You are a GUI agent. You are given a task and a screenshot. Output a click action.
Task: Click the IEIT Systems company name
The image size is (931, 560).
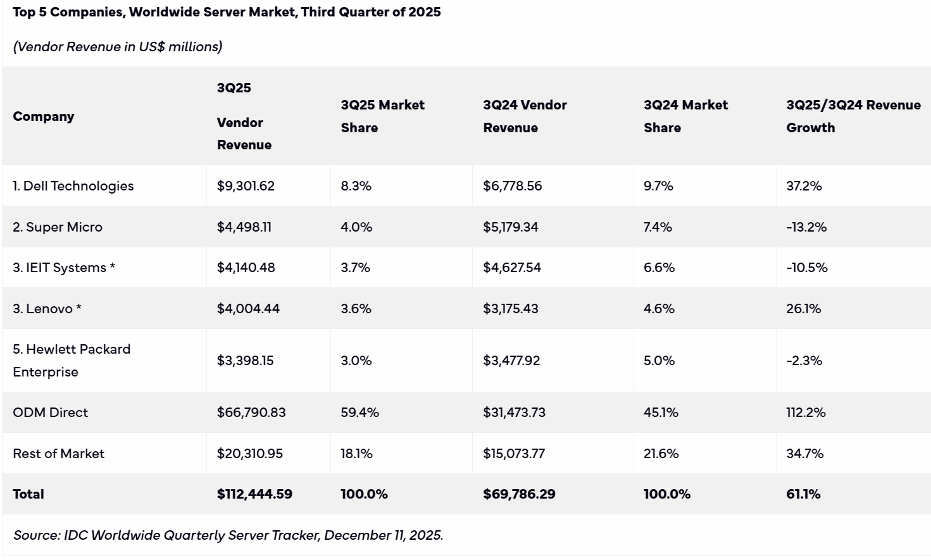[64, 268]
